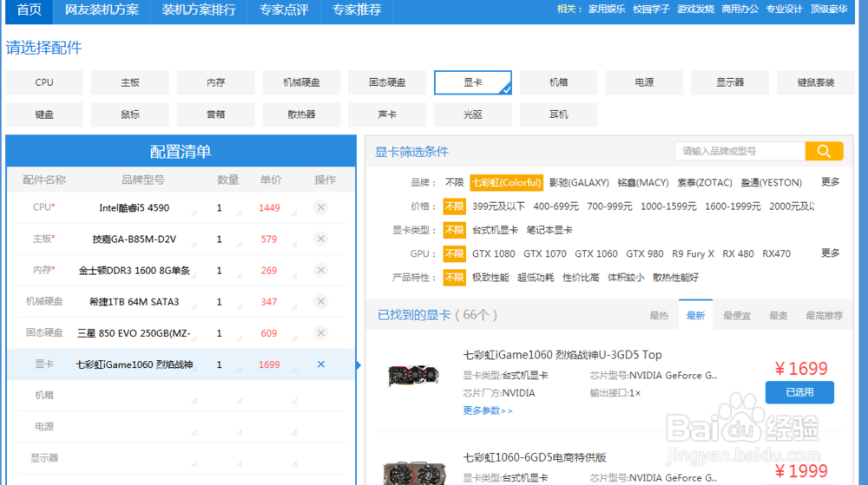Select the 电源 component category
This screenshot has height=485, width=868.
point(644,82)
